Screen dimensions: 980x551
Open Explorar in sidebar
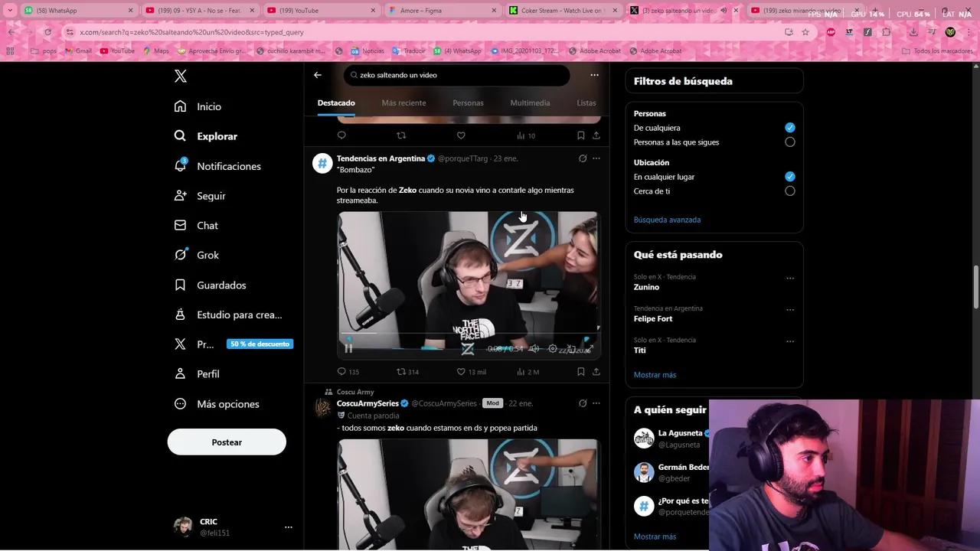point(206,136)
